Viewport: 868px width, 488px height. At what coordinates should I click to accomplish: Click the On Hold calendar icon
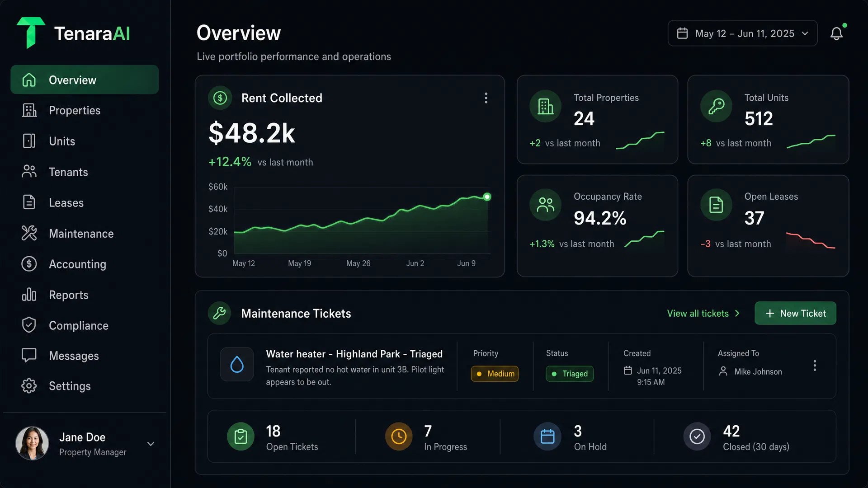pos(547,436)
